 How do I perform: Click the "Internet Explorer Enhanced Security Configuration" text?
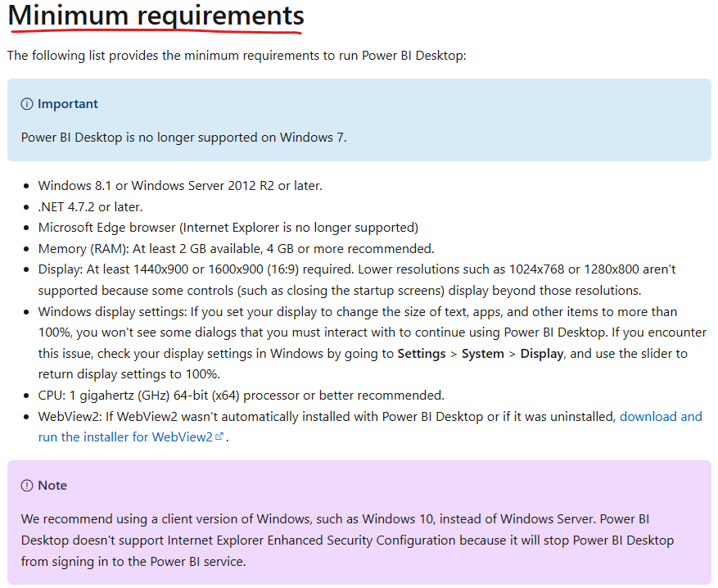311,541
